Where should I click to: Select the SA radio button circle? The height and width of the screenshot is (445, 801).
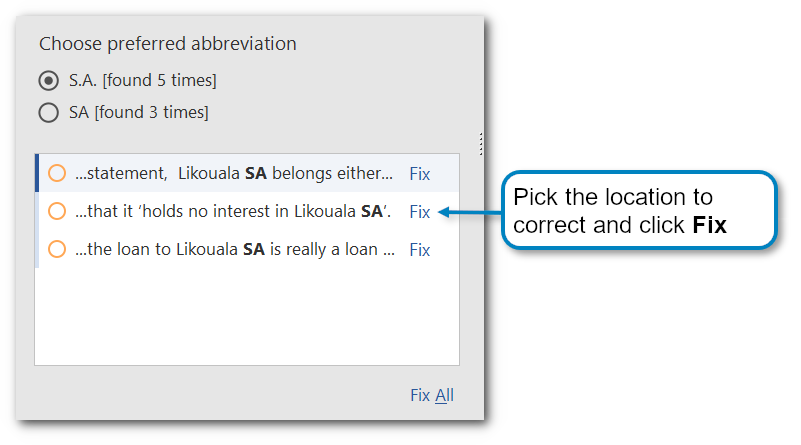click(48, 113)
